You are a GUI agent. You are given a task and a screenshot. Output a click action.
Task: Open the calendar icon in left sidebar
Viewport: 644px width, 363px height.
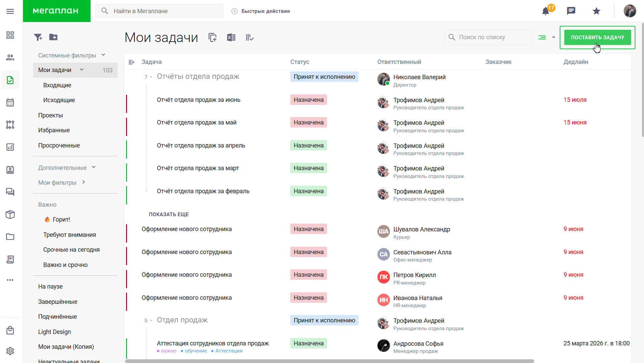tap(10, 102)
